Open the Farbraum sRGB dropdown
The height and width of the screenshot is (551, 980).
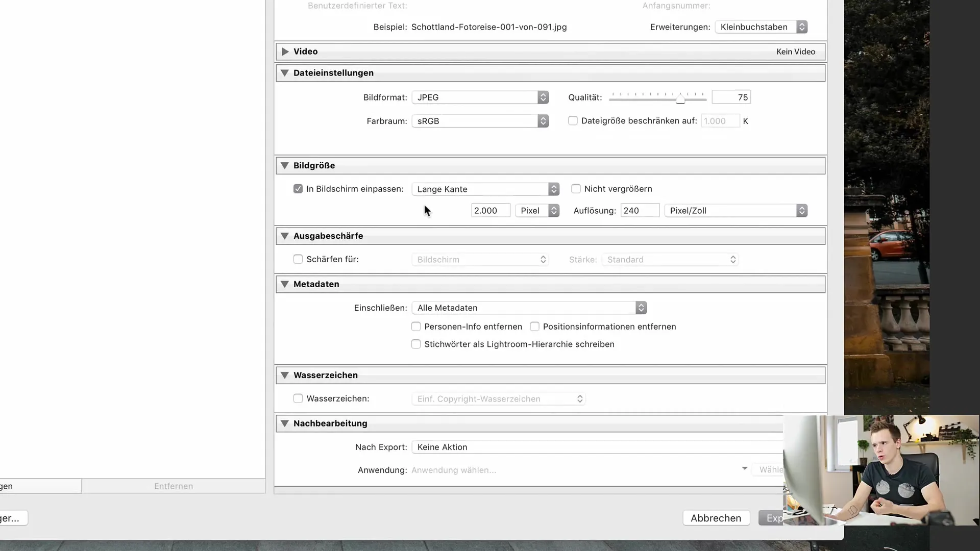(x=480, y=121)
